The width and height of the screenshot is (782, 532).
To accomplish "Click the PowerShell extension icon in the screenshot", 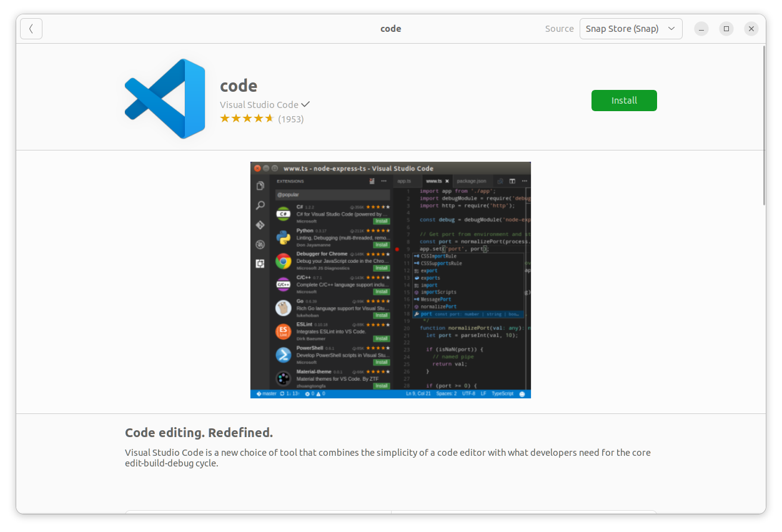I will pyautogui.click(x=284, y=355).
